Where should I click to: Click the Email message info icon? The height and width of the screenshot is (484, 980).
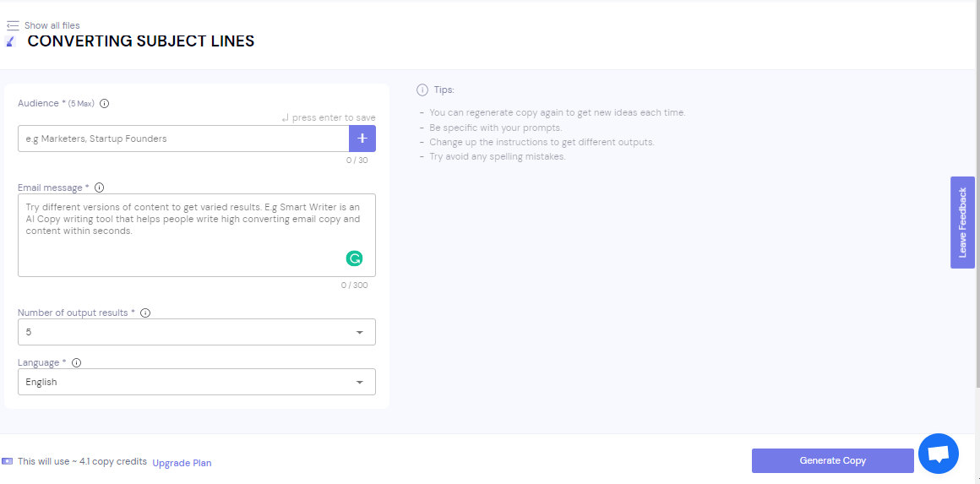[99, 188]
